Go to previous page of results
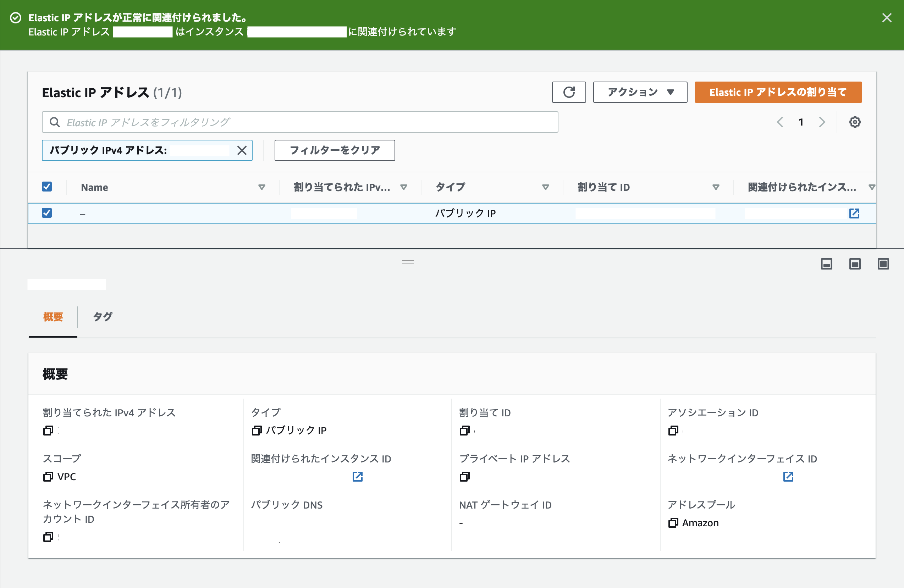This screenshot has height=588, width=904. (780, 122)
